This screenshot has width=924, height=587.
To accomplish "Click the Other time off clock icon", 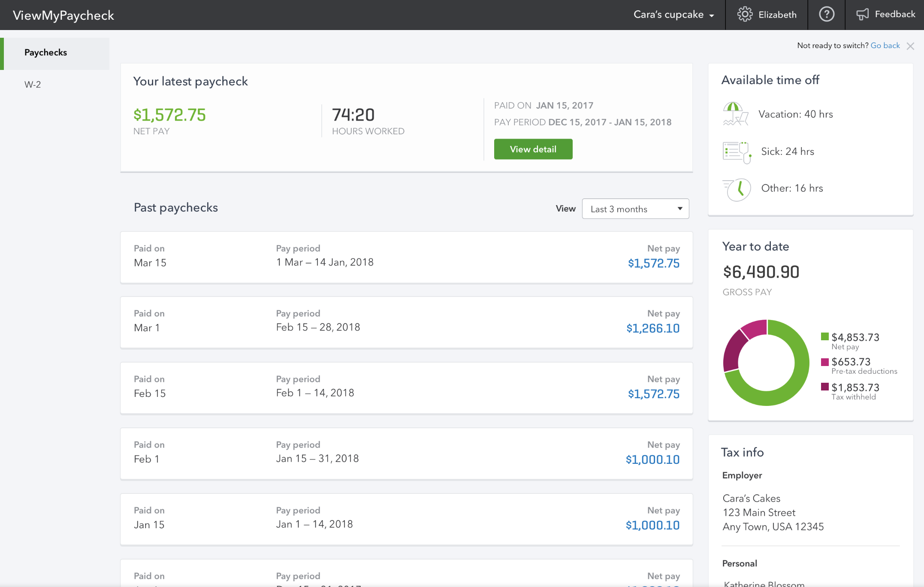I will pyautogui.click(x=737, y=189).
